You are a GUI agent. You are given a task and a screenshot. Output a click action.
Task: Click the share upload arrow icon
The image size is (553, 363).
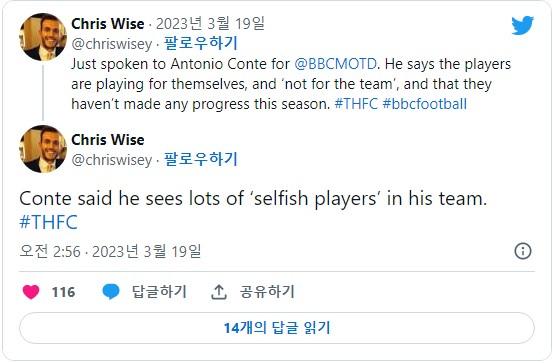(x=219, y=292)
